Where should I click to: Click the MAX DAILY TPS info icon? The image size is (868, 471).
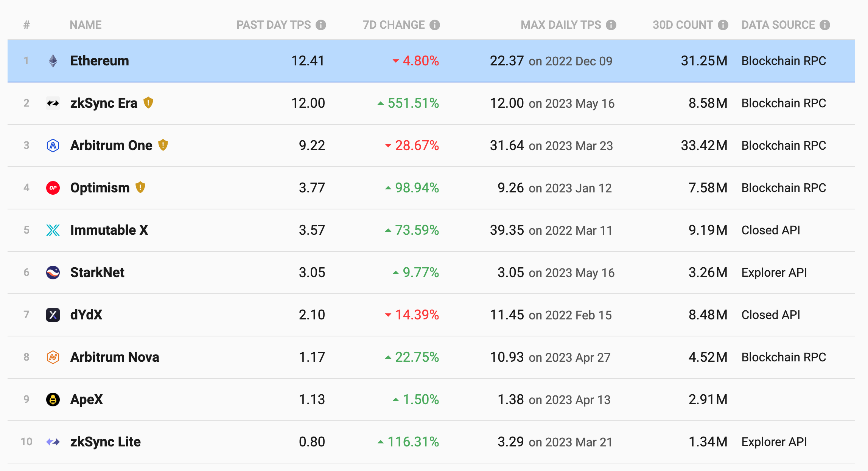pos(611,25)
